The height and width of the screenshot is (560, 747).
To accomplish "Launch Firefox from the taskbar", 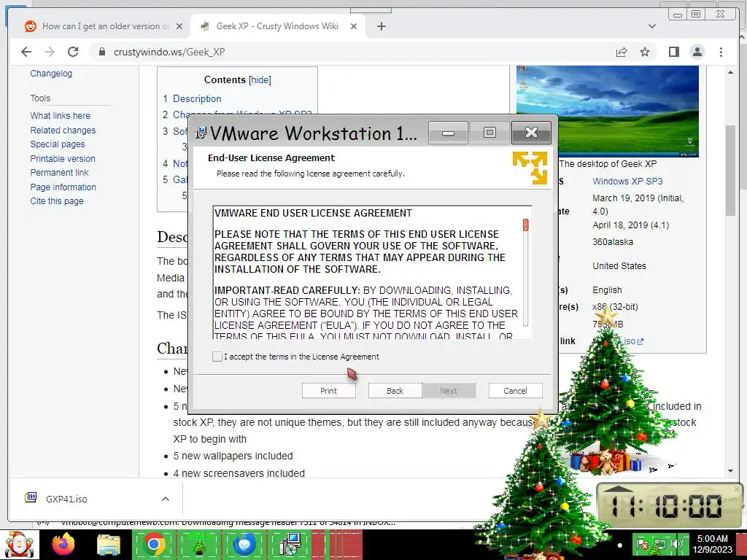I will click(63, 544).
